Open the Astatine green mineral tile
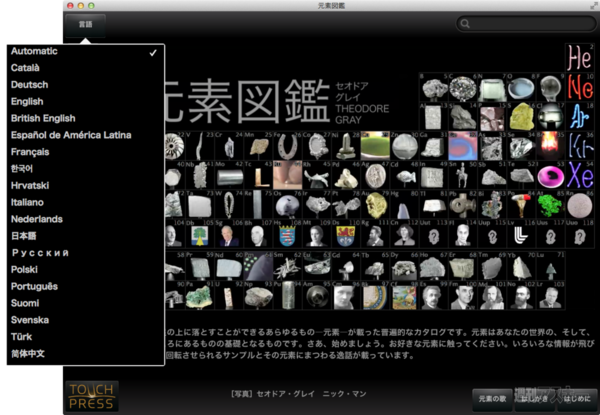This screenshot has width=600, height=415. (x=551, y=205)
